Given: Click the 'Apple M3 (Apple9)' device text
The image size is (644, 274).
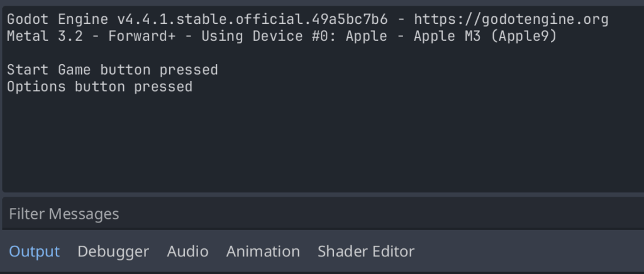Looking at the screenshot, I should click(x=484, y=36).
